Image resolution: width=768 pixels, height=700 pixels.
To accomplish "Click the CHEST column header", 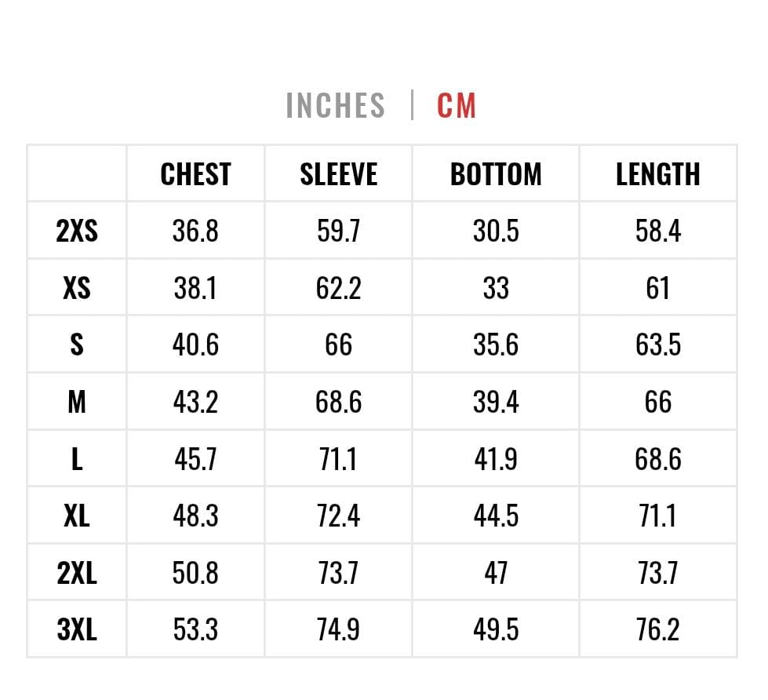I will point(195,174).
